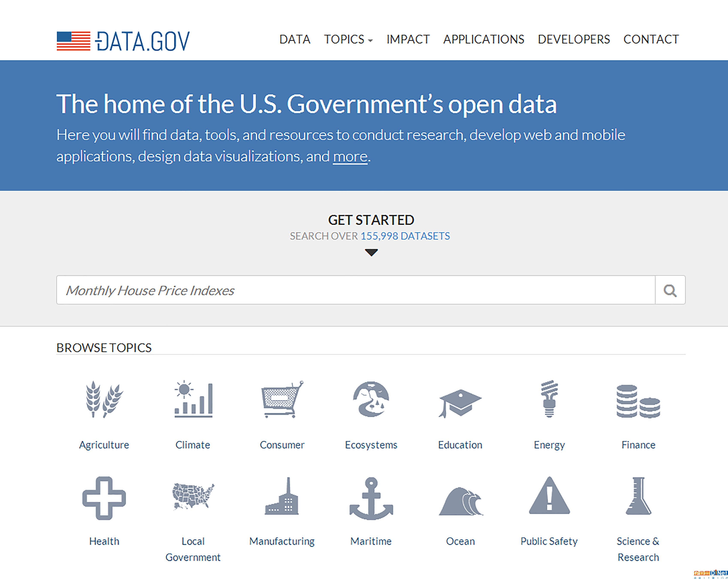
Task: Open the Climate sun-and-bars icon
Action: tap(194, 399)
